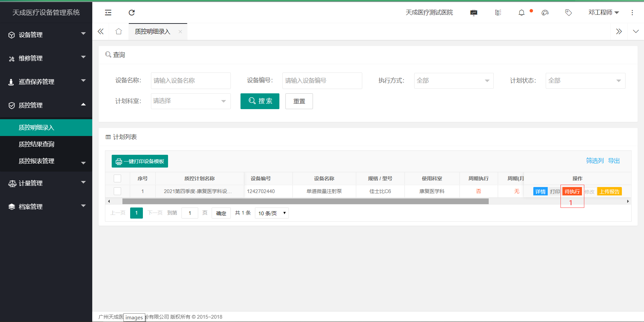The image size is (644, 322).
Task: Open the 计划科室 dropdown
Action: coord(191,101)
